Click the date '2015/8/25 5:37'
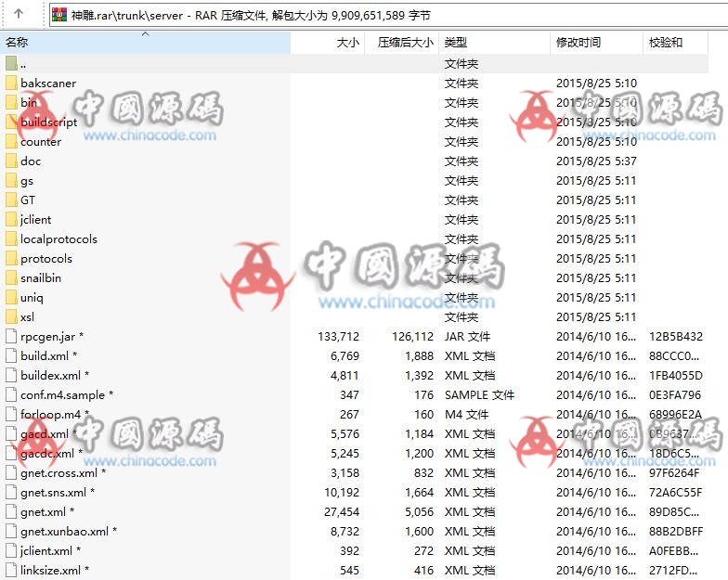The height and width of the screenshot is (580, 728). coord(596,161)
